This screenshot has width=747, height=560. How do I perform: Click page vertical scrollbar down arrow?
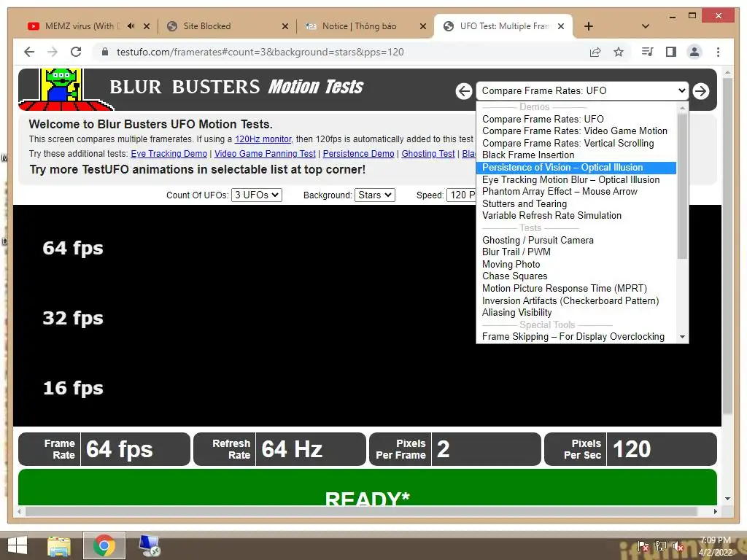coord(727,499)
